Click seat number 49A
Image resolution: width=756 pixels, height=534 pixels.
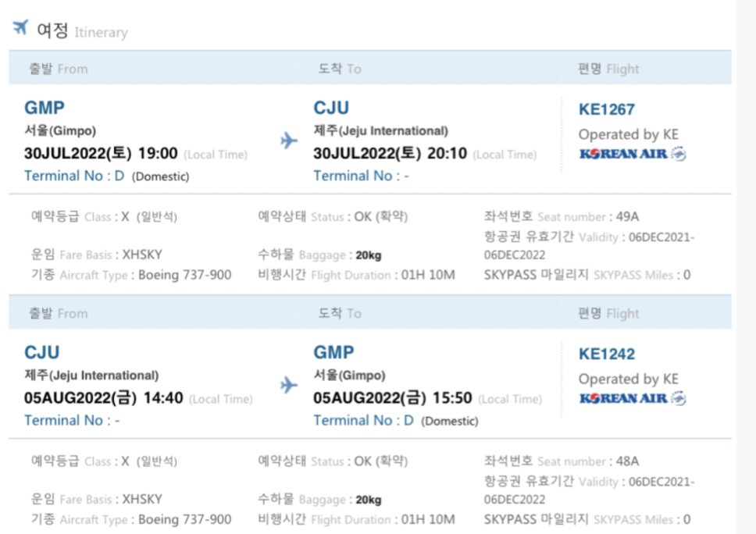627,217
